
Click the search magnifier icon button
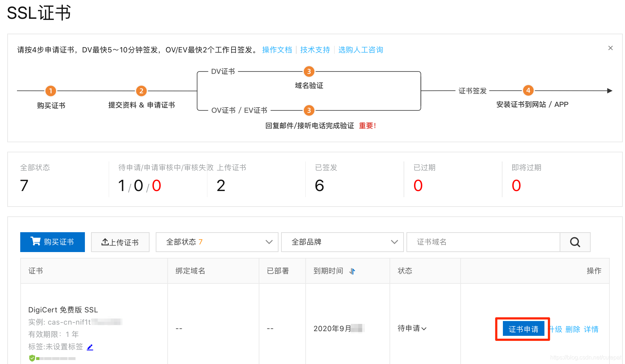click(575, 242)
